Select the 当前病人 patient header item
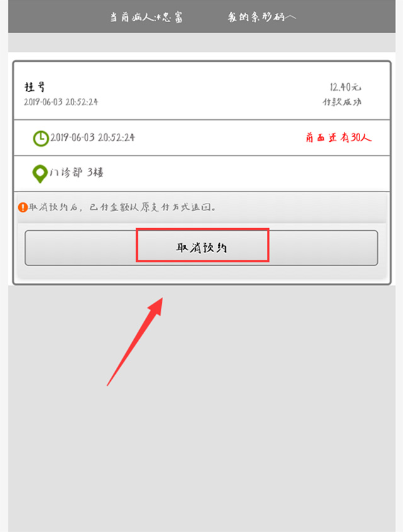403x532 pixels. (146, 16)
